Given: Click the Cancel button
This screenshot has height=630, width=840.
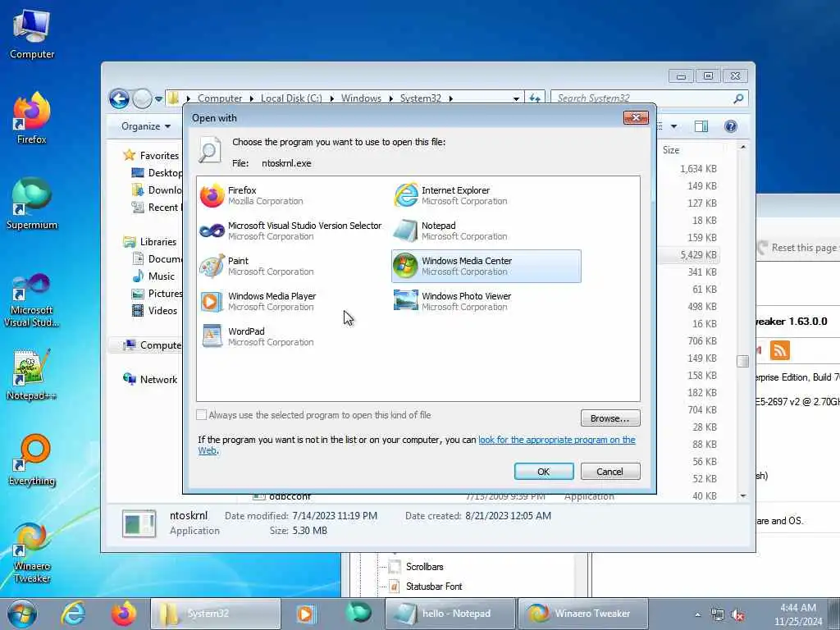Looking at the screenshot, I should (x=610, y=472).
